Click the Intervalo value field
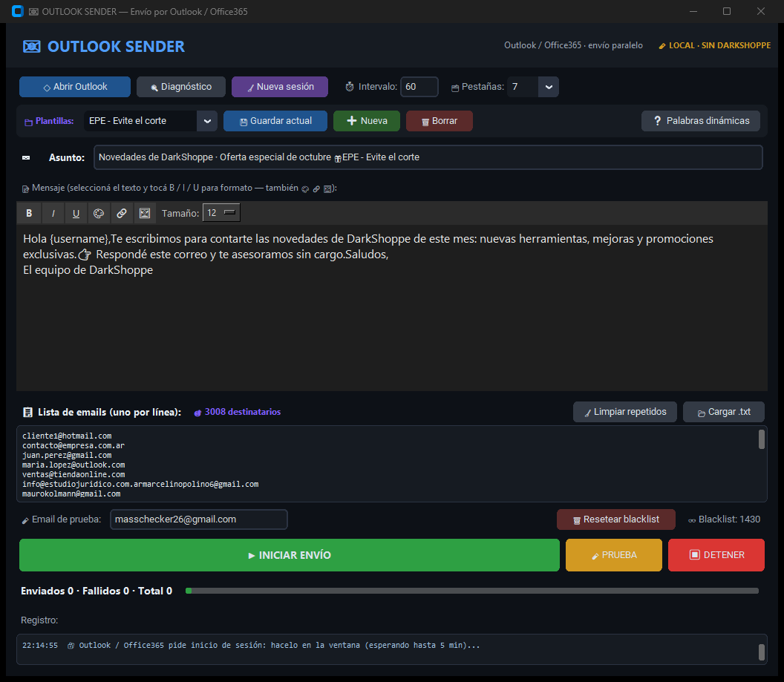 coord(419,87)
